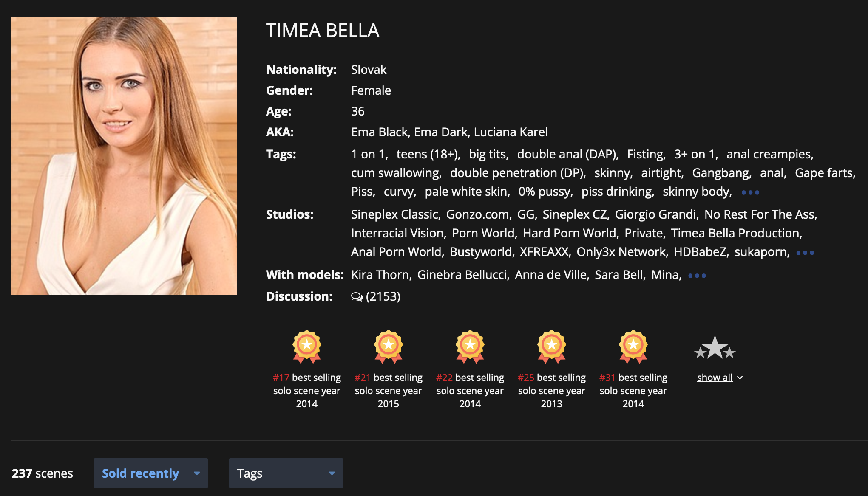Open the discussion speech bubble icon
The width and height of the screenshot is (868, 496).
pyautogui.click(x=357, y=296)
